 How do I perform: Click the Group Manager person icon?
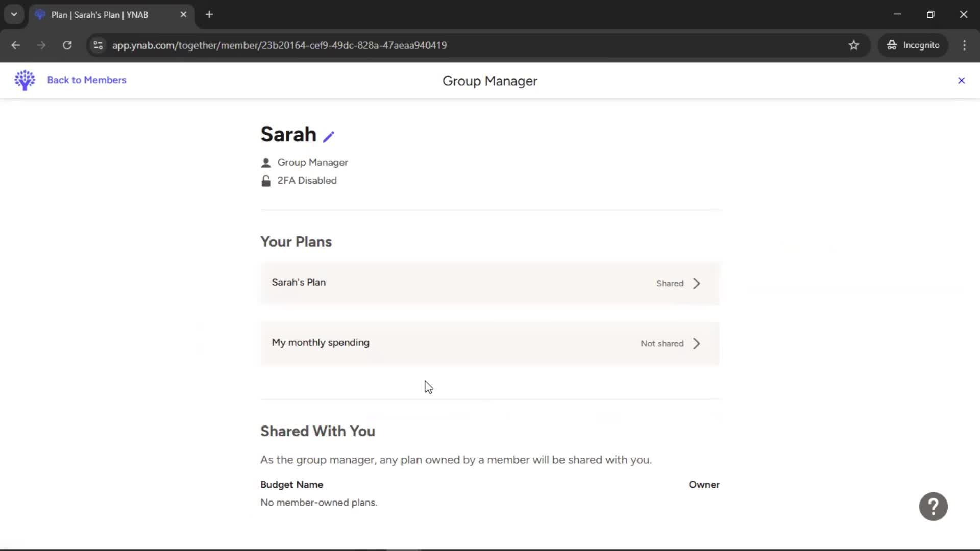tap(266, 163)
